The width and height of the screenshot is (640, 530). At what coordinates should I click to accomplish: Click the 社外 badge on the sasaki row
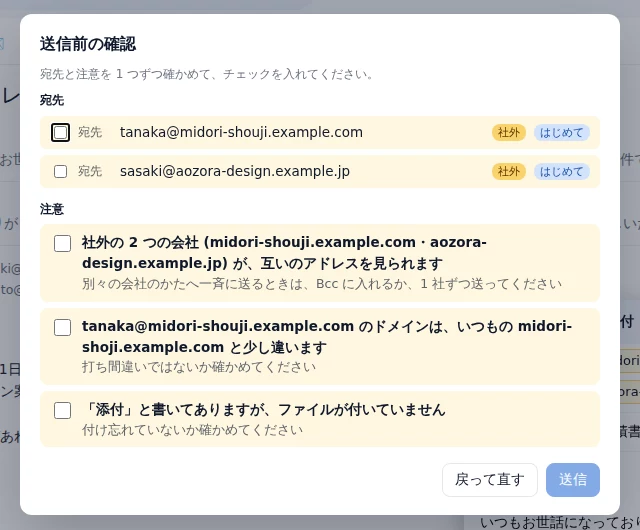[x=509, y=171]
